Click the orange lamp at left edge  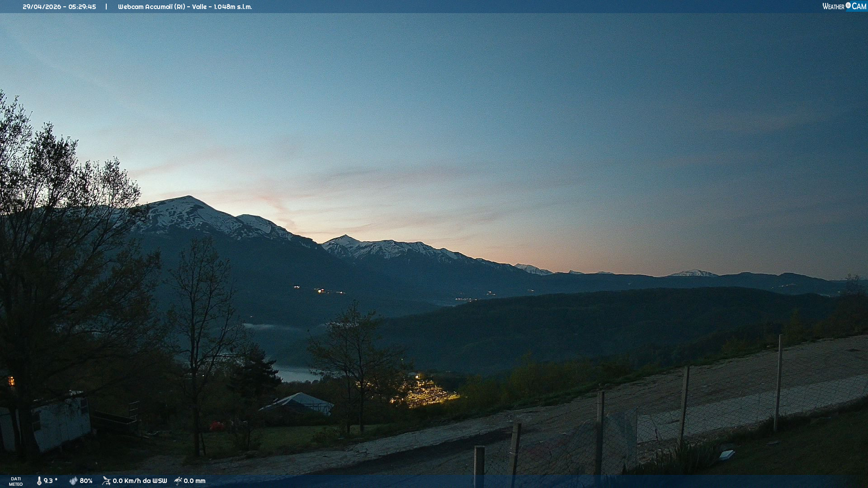(11, 382)
